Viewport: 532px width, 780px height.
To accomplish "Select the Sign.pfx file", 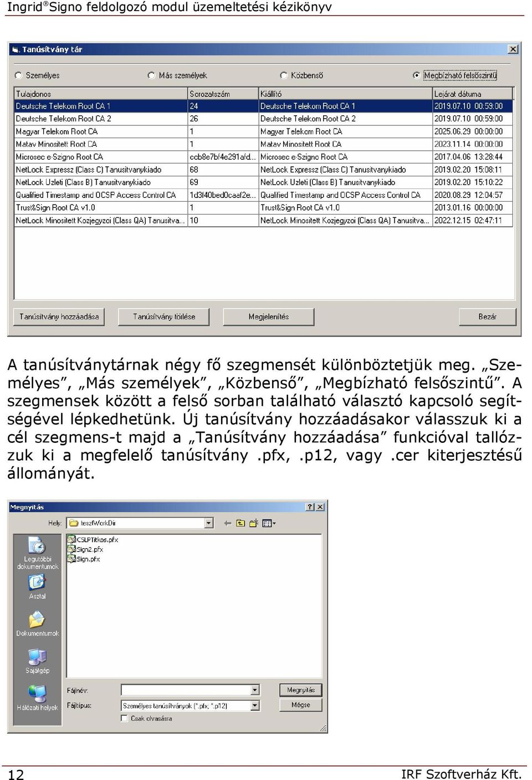I will coord(84,559).
